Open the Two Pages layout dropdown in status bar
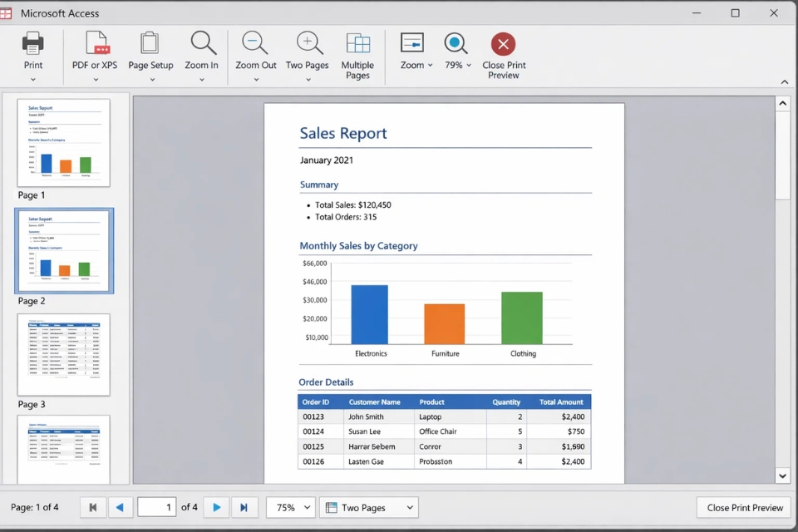 pos(368,508)
